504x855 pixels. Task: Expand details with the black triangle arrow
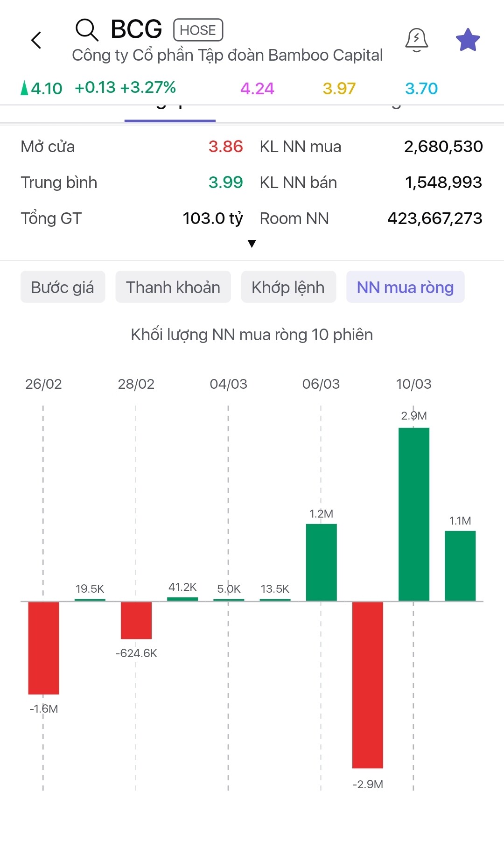point(252,244)
